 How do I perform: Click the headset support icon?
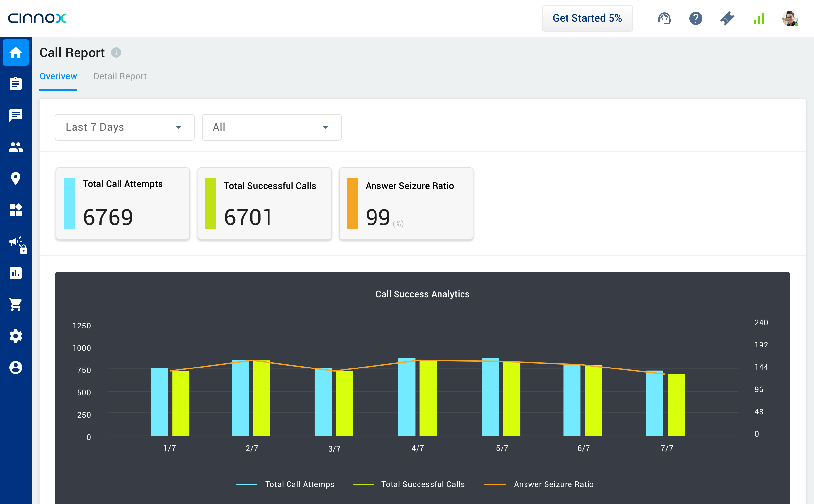tap(664, 18)
